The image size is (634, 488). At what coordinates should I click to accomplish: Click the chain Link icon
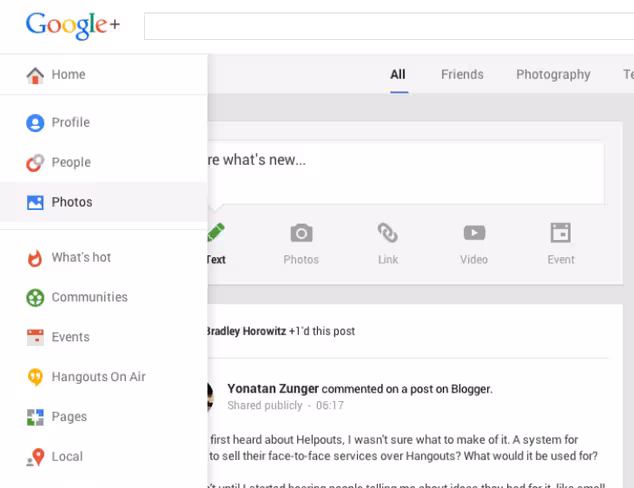coord(388,232)
